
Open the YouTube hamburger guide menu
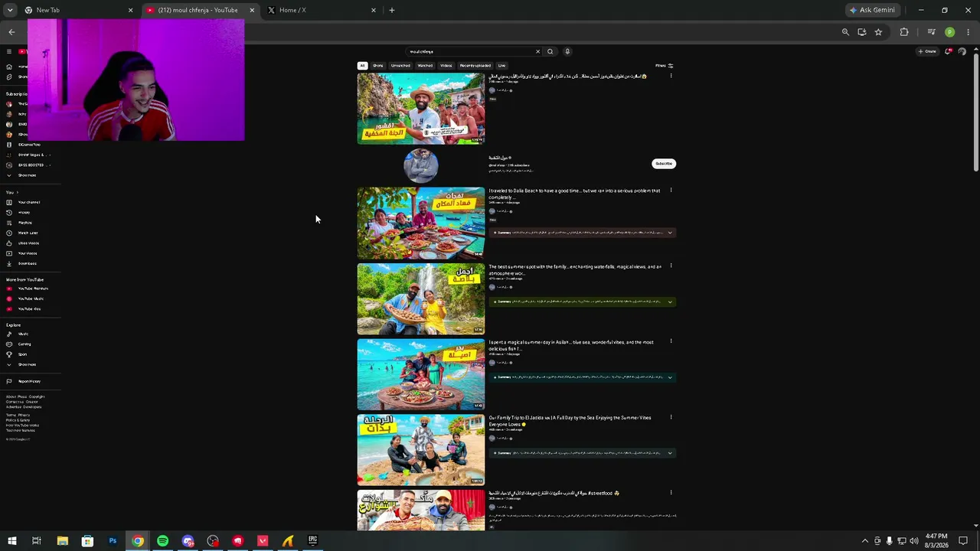[x=9, y=51]
